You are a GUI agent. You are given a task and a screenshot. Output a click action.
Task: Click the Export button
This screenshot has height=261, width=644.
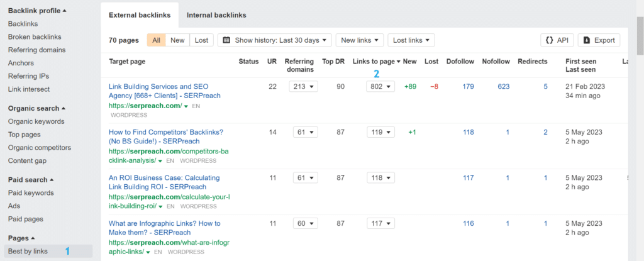click(599, 40)
